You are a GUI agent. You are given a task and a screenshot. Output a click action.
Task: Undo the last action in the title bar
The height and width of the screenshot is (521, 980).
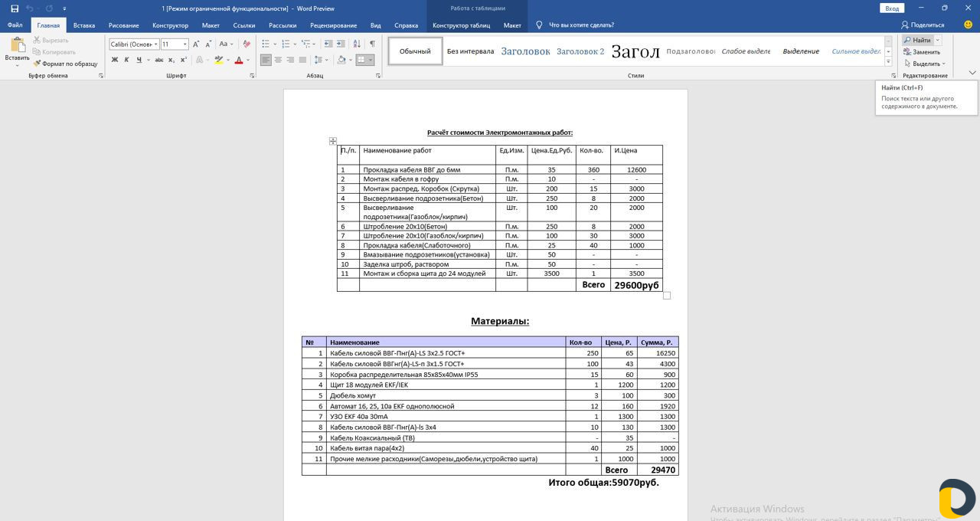29,8
